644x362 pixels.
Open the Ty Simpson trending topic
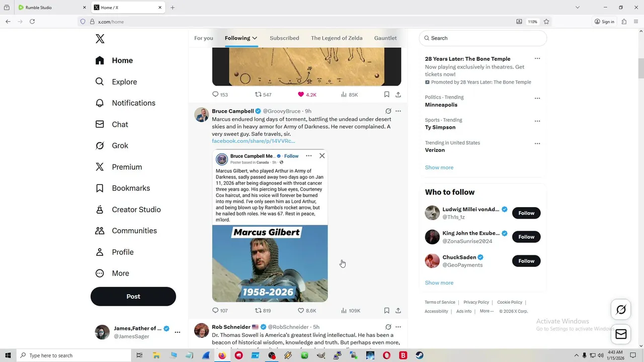[440, 128]
